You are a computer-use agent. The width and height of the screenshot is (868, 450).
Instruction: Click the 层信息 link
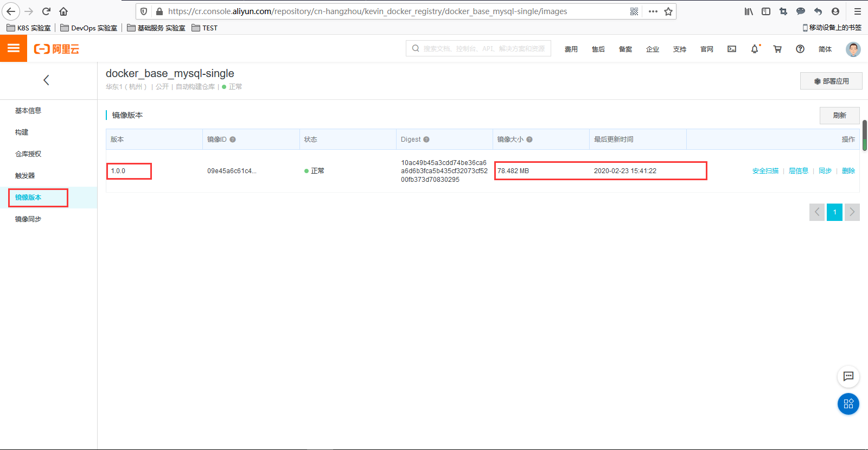click(799, 171)
